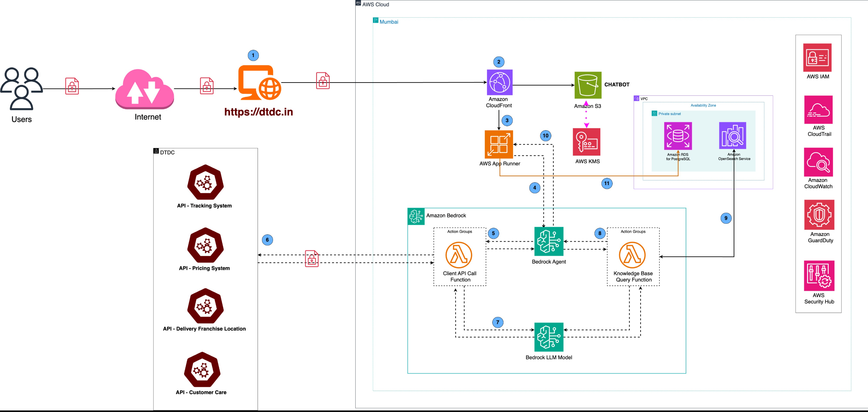
Task: Click the Bedrock Agent icon
Action: 549,241
